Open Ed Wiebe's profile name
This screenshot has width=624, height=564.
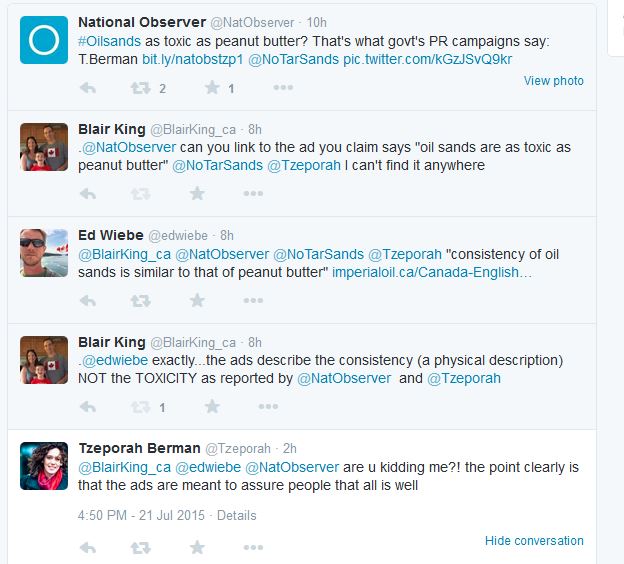110,235
